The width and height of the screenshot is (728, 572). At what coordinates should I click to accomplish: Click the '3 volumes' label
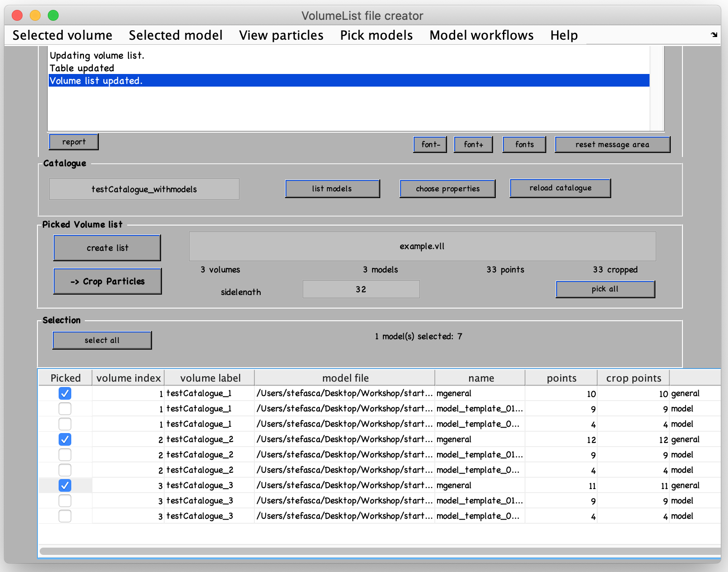[220, 270]
